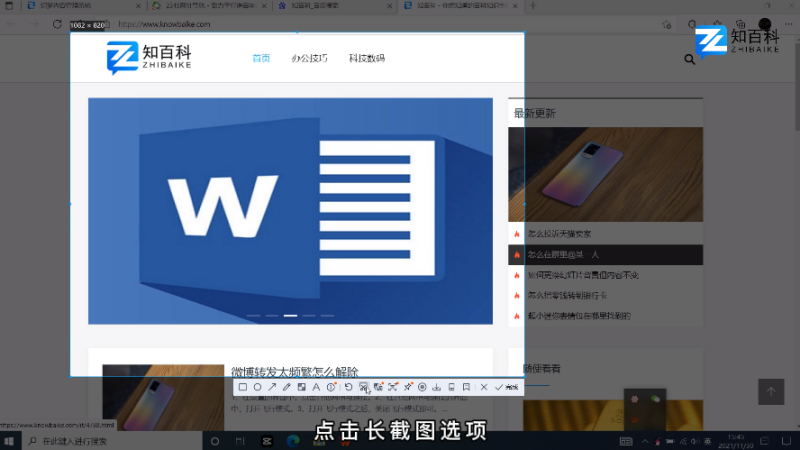Select the text annotation tool
This screenshot has height=450, width=800.
pyautogui.click(x=316, y=387)
